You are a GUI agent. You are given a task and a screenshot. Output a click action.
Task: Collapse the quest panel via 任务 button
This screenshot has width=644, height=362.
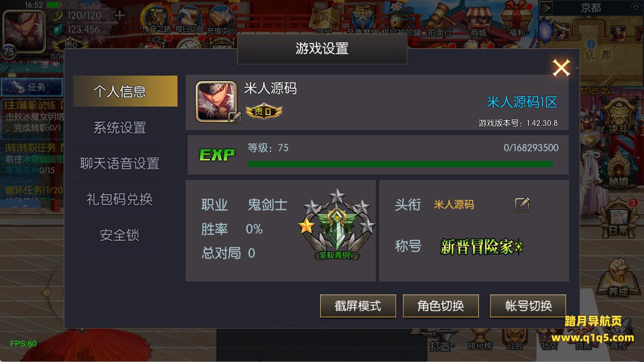(31, 87)
